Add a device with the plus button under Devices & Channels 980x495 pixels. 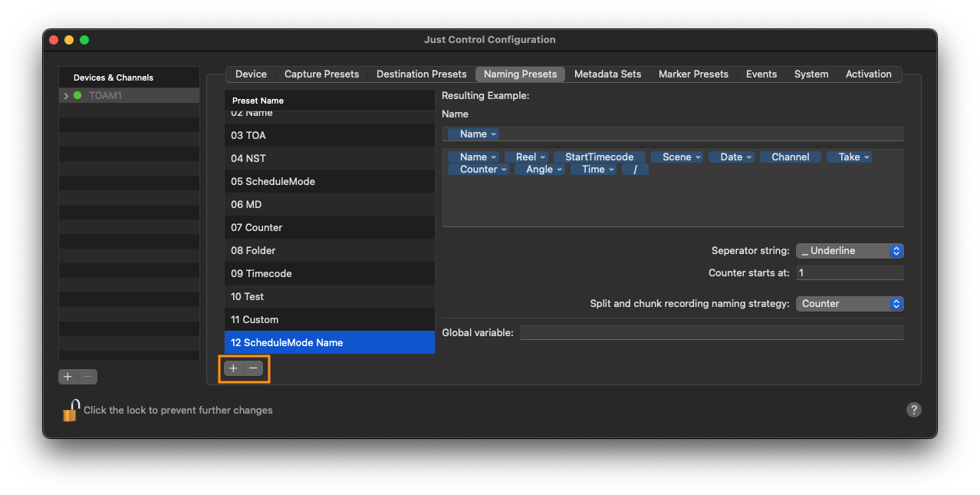pos(68,377)
